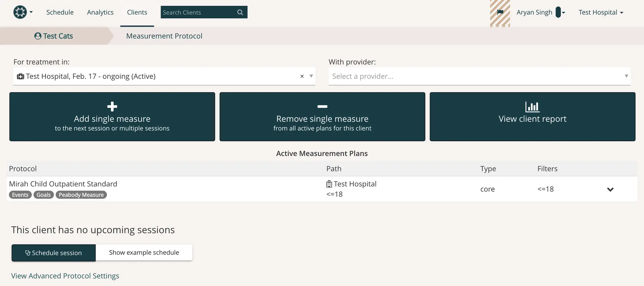This screenshot has width=644, height=286.
Task: Open the Schedule menu item
Action: [60, 12]
